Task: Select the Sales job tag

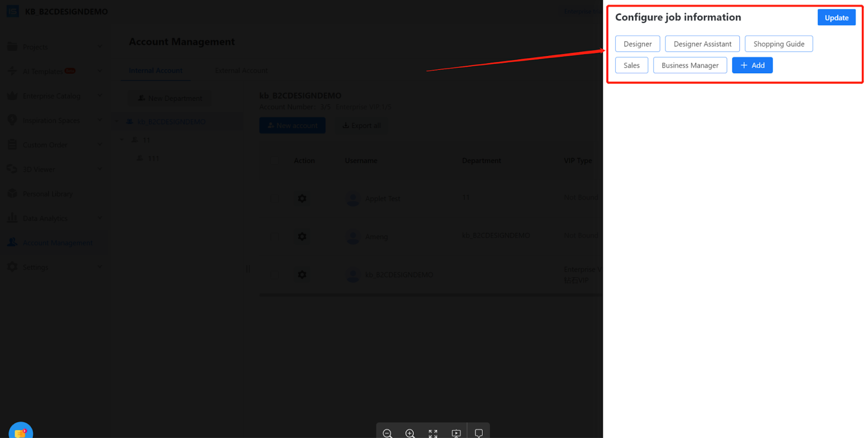Action: (631, 65)
